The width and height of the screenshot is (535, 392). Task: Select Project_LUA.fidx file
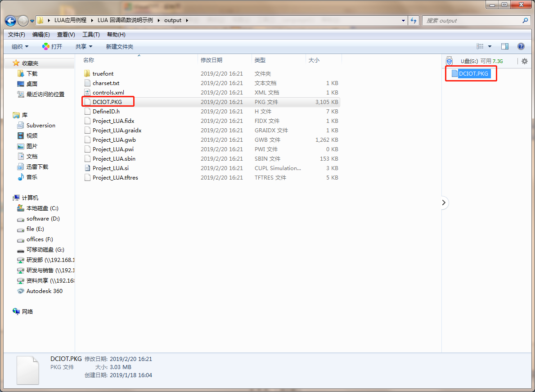[113, 121]
